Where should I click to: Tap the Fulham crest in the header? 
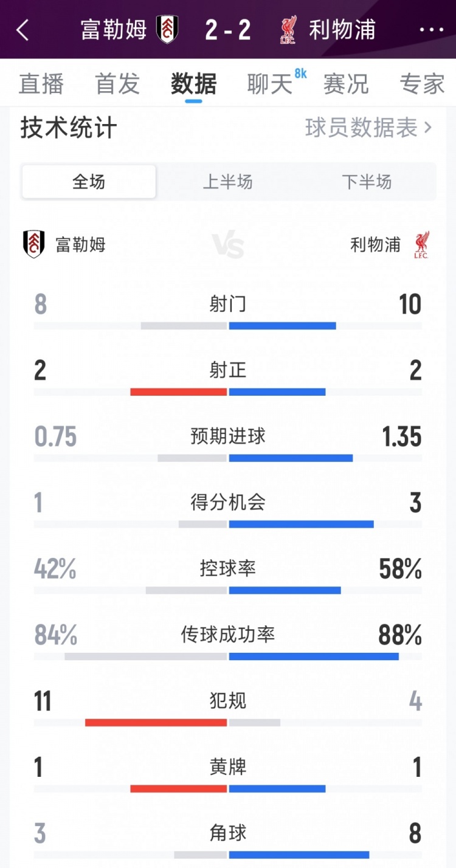[167, 29]
